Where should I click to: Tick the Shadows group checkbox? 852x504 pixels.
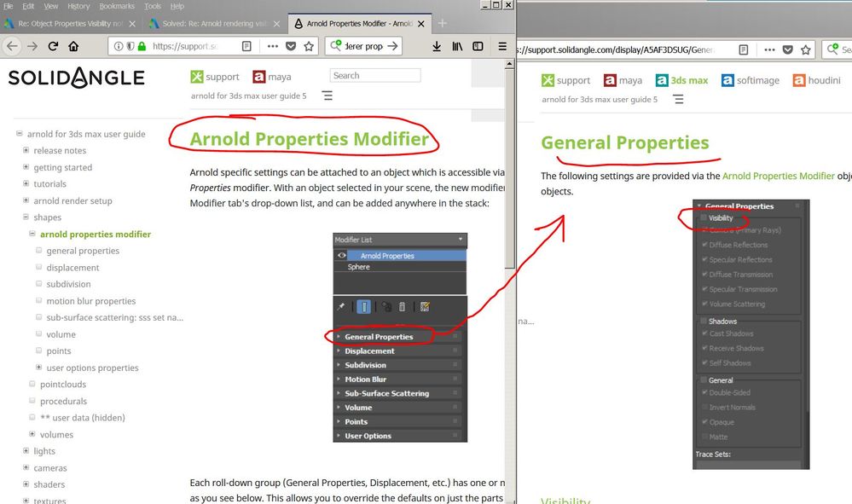704,321
